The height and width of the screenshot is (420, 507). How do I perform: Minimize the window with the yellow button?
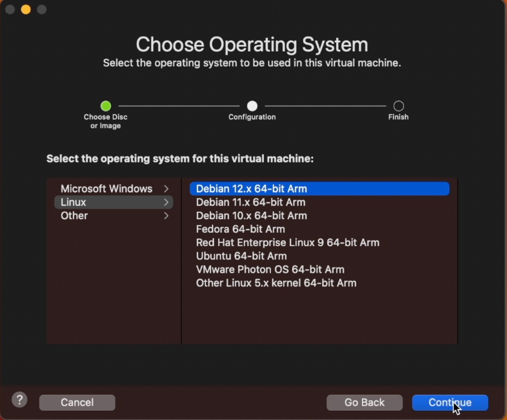[26, 9]
